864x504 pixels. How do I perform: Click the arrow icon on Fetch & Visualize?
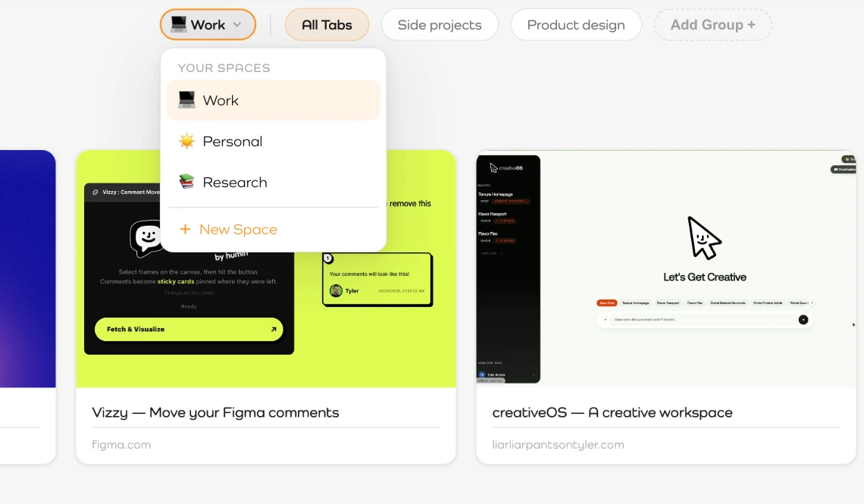pyautogui.click(x=274, y=330)
